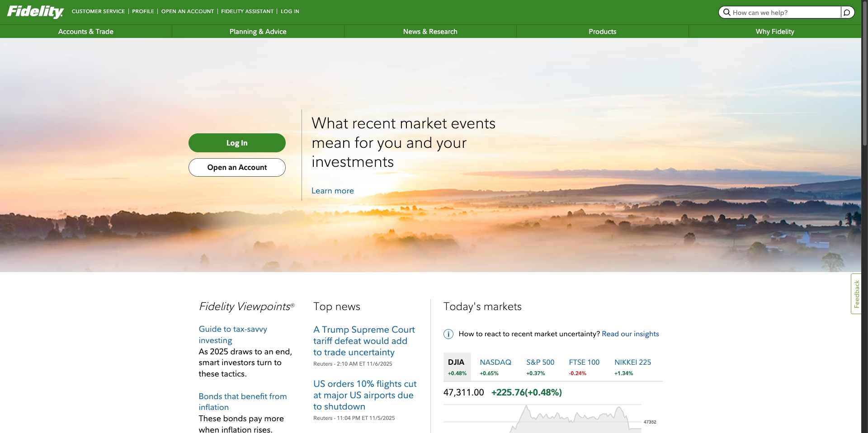
Task: Read the Trump Supreme Court tariff news
Action: pos(364,341)
